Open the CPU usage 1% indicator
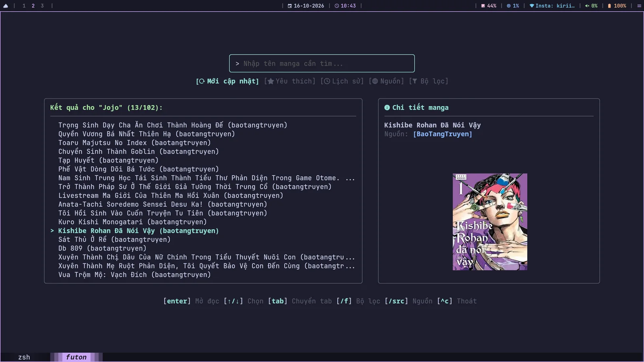The image size is (644, 362). 513,6
